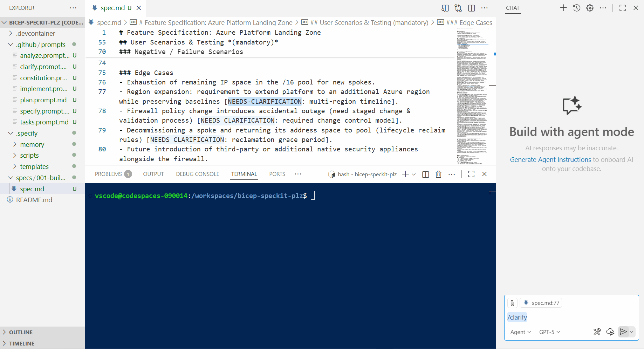This screenshot has width=644, height=349.
Task: Open README.md in the explorer
Action: (34, 200)
